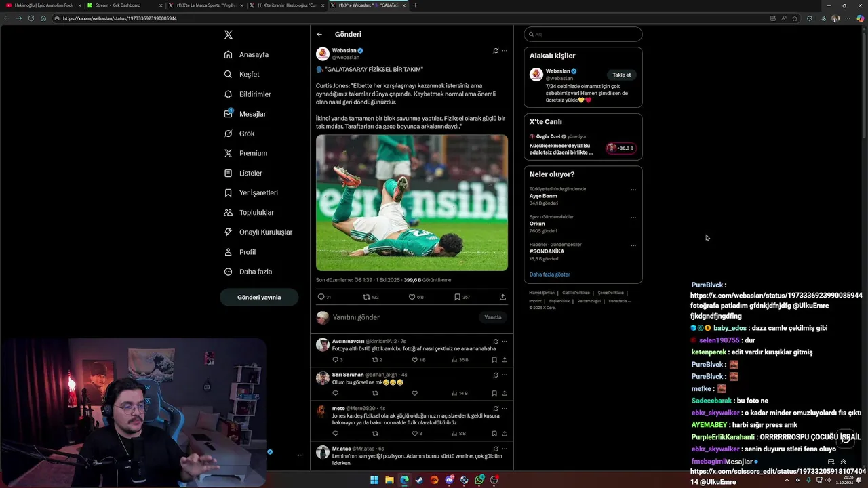Open Windows Start menu
868x488 pixels.
(x=374, y=480)
